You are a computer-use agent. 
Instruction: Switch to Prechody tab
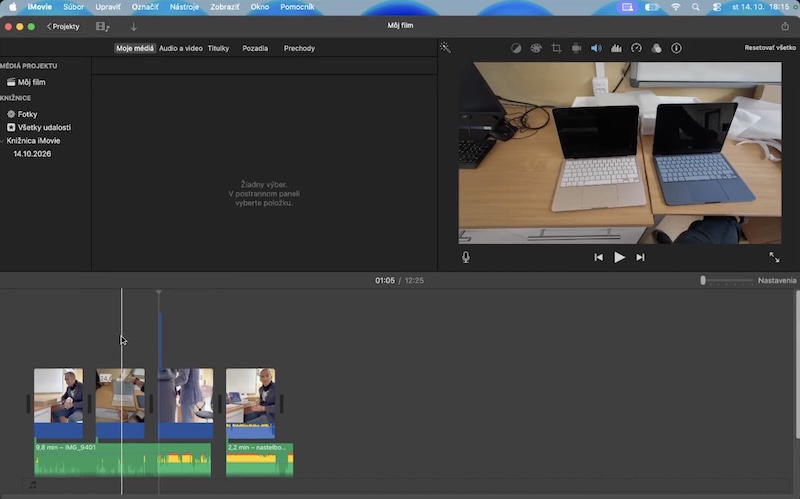pos(299,48)
